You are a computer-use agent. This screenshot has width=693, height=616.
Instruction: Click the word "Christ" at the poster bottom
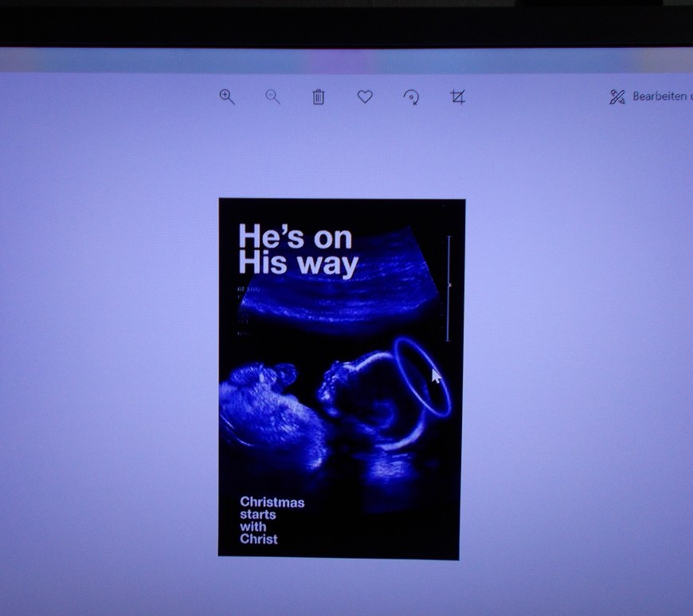click(x=259, y=539)
